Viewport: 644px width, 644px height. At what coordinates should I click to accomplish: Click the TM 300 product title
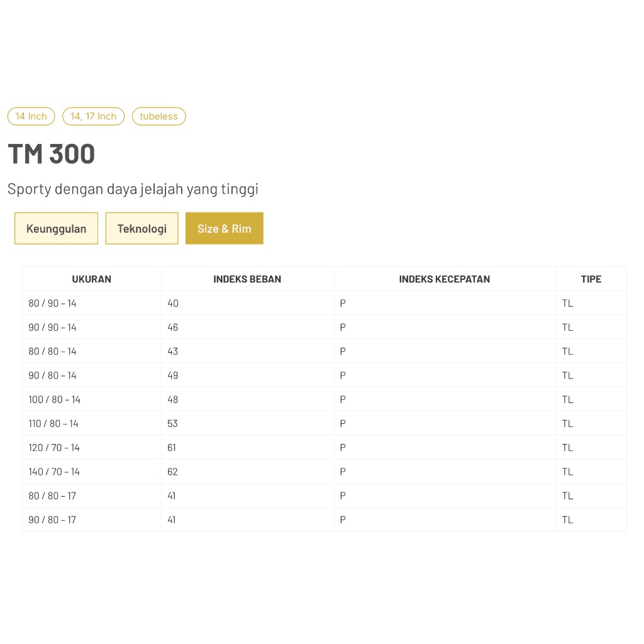[52, 154]
